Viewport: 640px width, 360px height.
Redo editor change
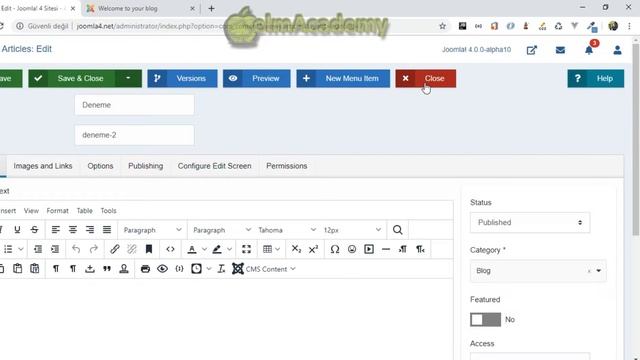[93, 249]
